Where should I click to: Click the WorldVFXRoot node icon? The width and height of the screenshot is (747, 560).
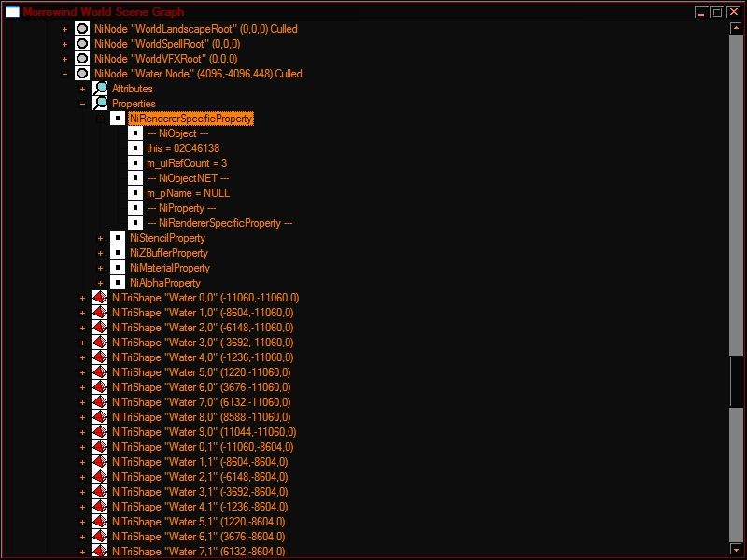point(82,59)
